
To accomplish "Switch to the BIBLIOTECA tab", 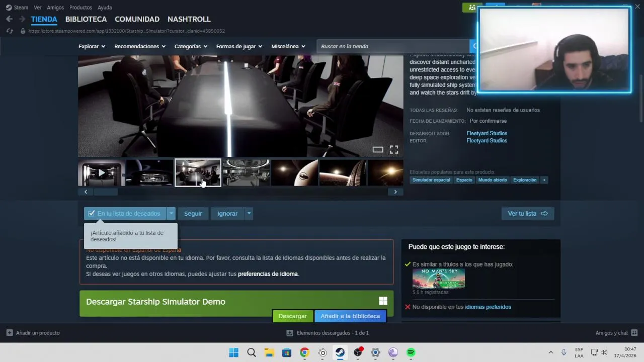I will tap(86, 19).
